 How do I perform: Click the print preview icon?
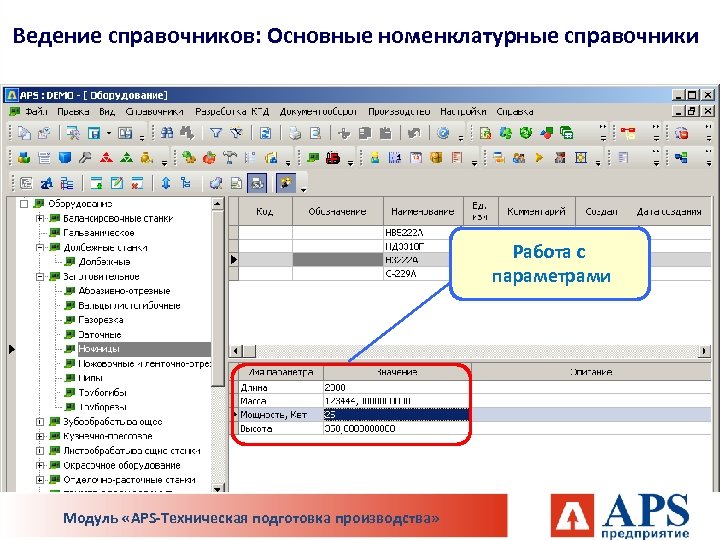(x=315, y=134)
